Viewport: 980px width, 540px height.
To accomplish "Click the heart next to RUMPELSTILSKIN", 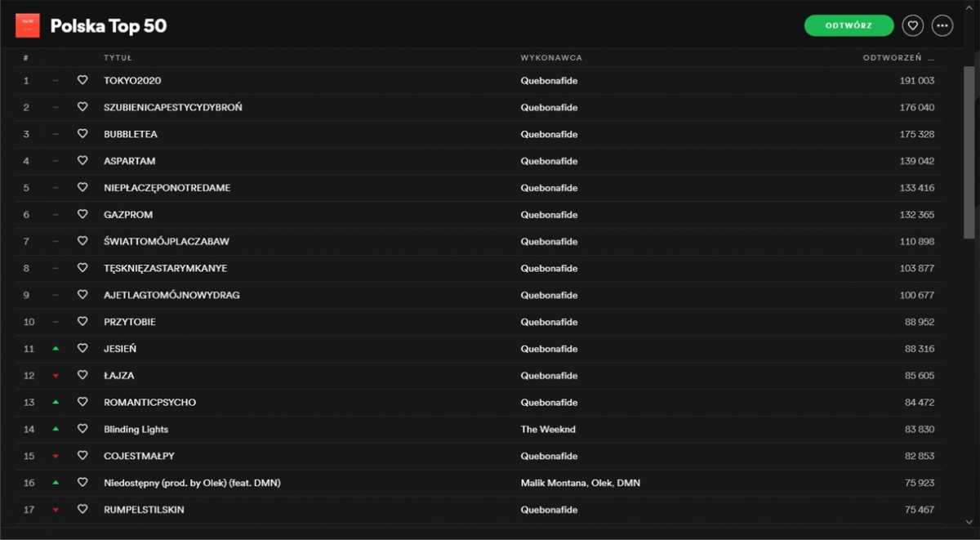I will coord(82,510).
